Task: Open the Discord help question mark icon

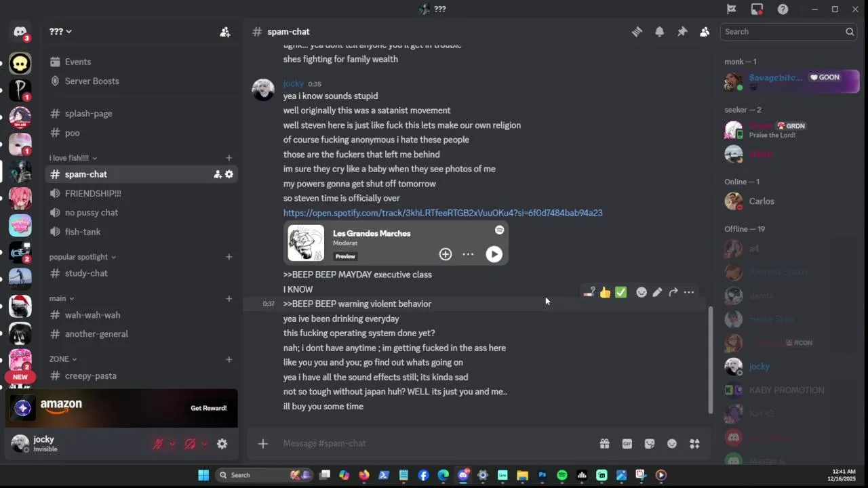Action: coord(783,9)
